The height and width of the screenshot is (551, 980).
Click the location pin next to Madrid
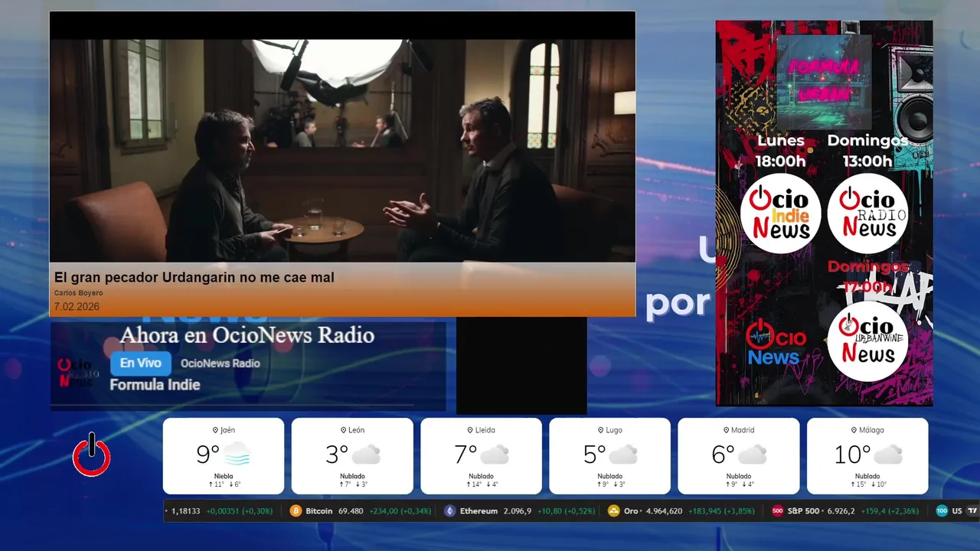click(726, 430)
